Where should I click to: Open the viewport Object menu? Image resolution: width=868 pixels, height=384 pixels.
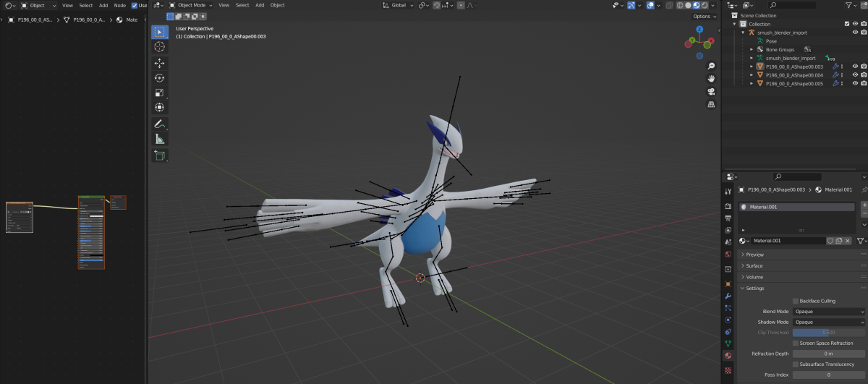(278, 5)
